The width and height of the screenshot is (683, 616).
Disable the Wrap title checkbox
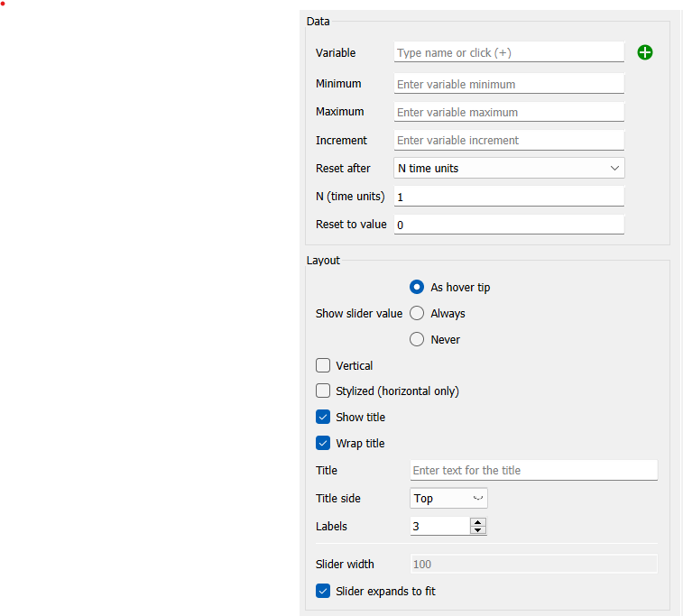tap(323, 443)
